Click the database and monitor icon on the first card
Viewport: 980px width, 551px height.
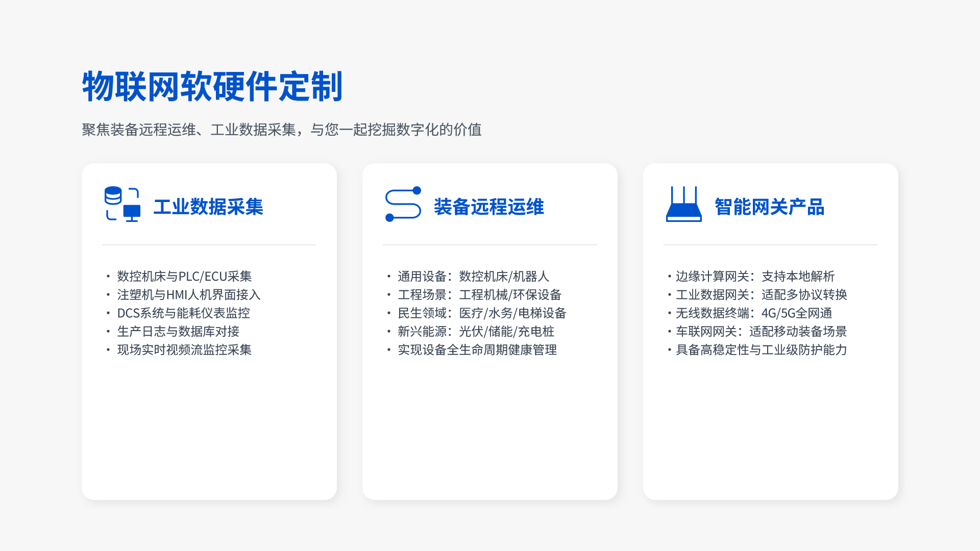pyautogui.click(x=122, y=204)
